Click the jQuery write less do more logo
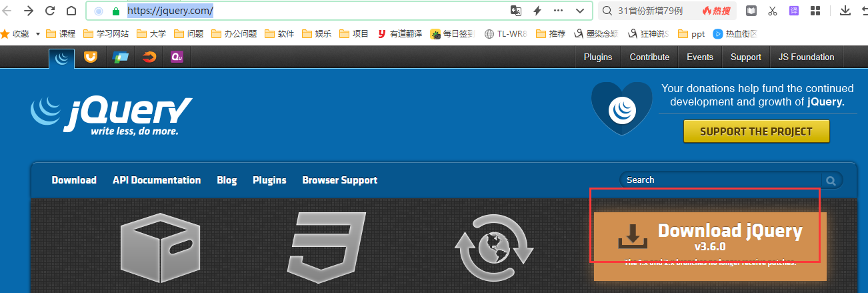Viewport: 868px width, 293px height. [111, 115]
